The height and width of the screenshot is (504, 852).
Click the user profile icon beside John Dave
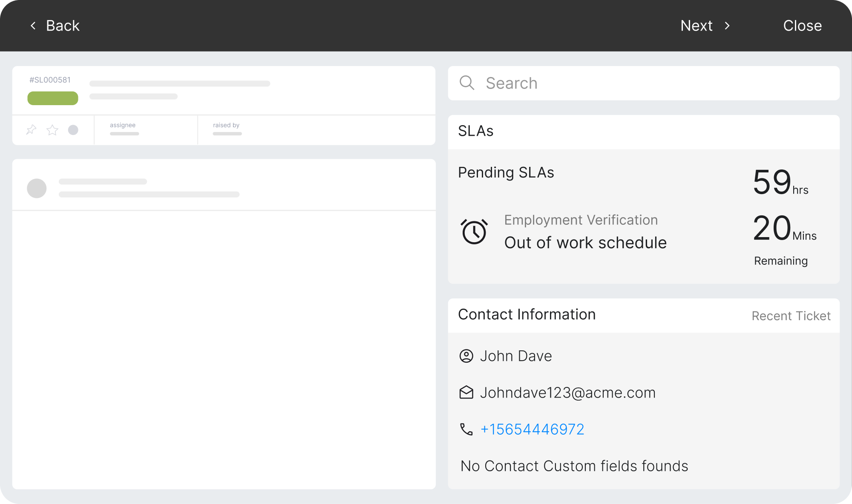click(x=467, y=356)
